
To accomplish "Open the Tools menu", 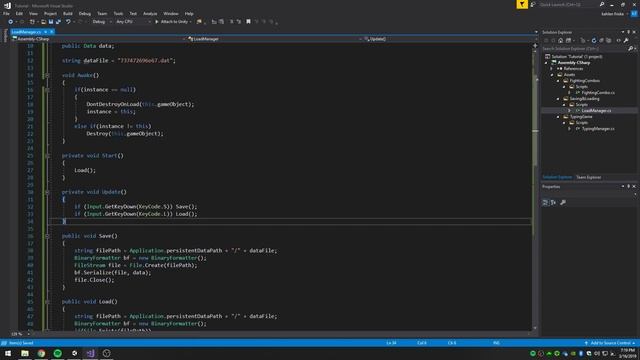I will pyautogui.click(x=118, y=13).
